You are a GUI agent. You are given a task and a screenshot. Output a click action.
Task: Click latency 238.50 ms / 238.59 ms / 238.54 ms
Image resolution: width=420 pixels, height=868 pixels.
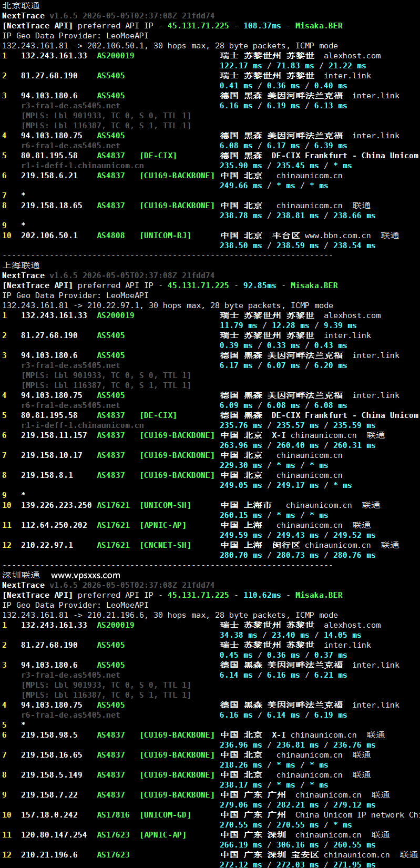point(298,246)
